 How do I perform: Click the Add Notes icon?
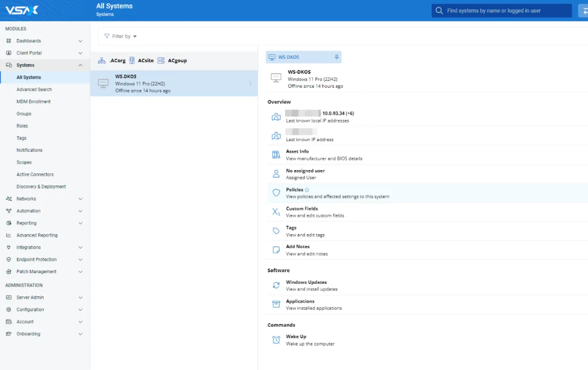pos(276,250)
